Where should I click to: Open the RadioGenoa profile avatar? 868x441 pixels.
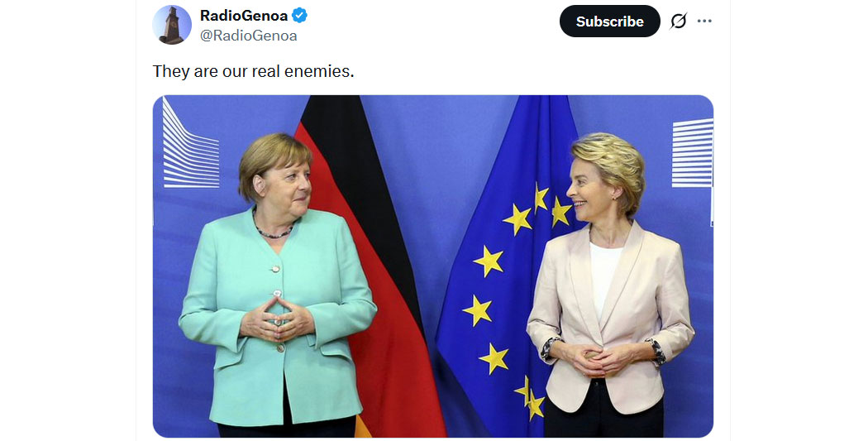pos(172,25)
